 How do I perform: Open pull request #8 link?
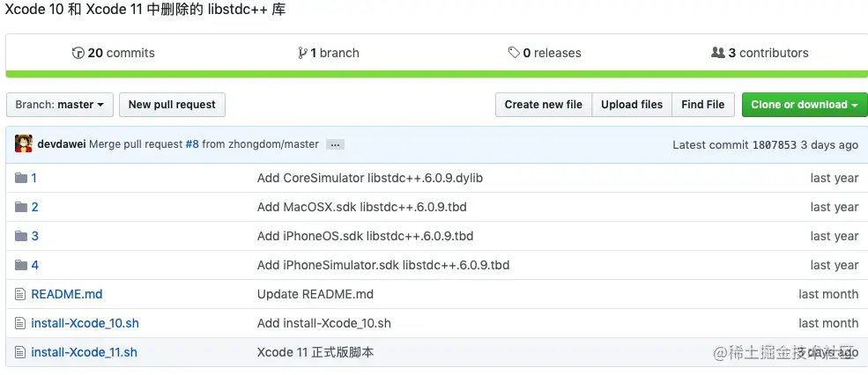192,144
